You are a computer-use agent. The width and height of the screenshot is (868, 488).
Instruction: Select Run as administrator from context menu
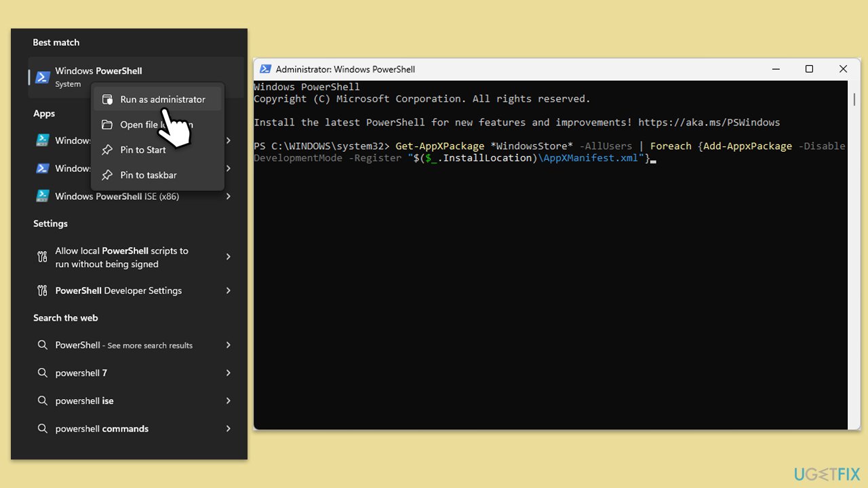click(x=162, y=100)
